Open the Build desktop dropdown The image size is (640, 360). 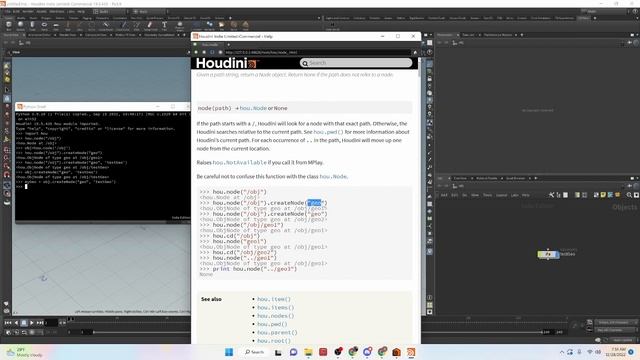[110, 11]
